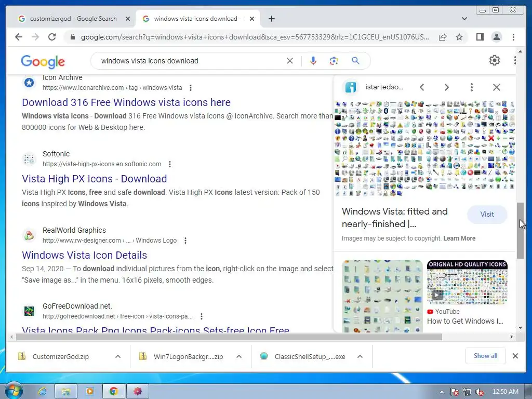Screen dimensions: 532x399
Task: Open the green-tinted icons related thumbnail
Action: pyautogui.click(x=382, y=296)
